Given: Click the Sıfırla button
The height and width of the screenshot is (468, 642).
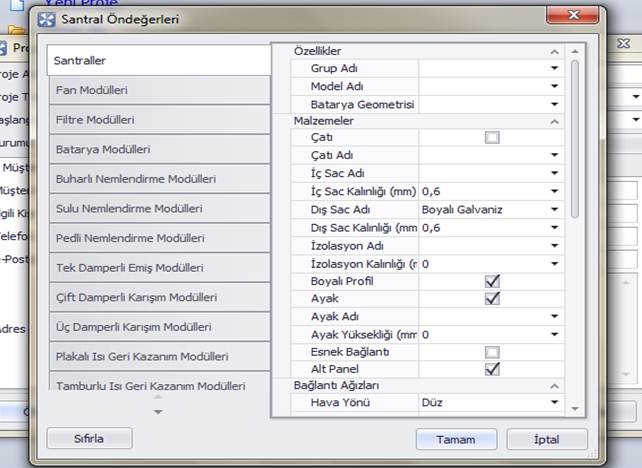Looking at the screenshot, I should tap(90, 439).
